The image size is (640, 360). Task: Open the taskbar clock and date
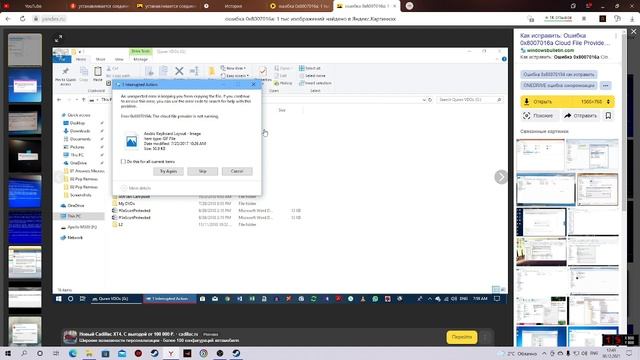coord(612,353)
